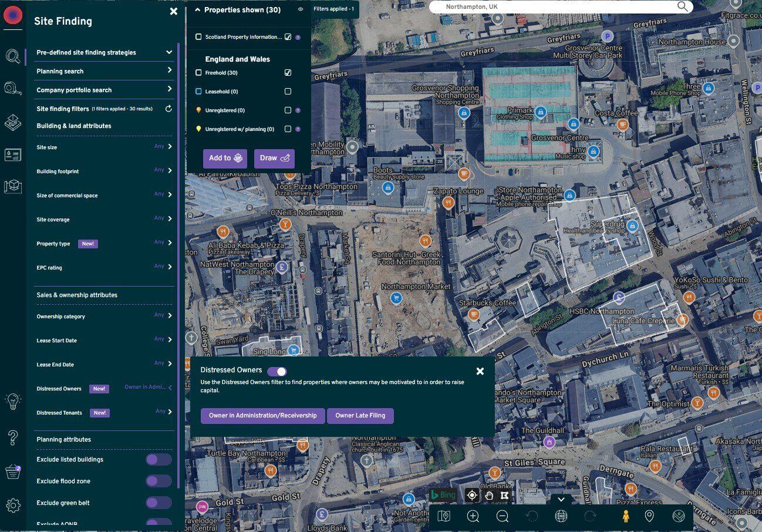Open the settings gear sidebar icon
The height and width of the screenshot is (532, 762).
click(13, 505)
